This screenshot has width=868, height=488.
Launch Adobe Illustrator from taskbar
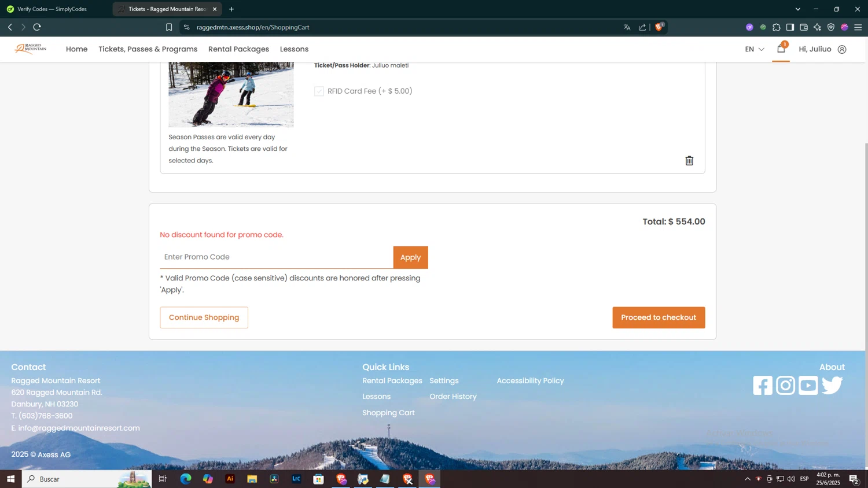(x=230, y=479)
